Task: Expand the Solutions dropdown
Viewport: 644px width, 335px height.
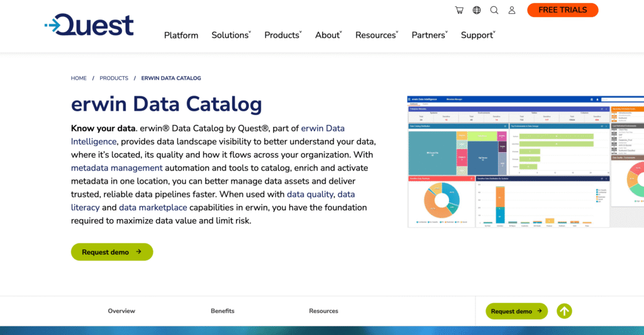Action: click(x=231, y=35)
